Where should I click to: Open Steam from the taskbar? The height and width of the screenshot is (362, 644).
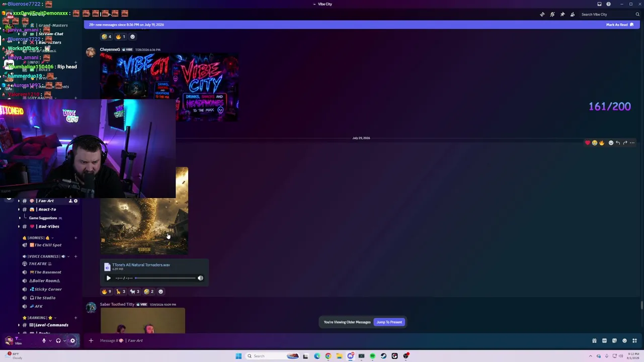point(383,356)
